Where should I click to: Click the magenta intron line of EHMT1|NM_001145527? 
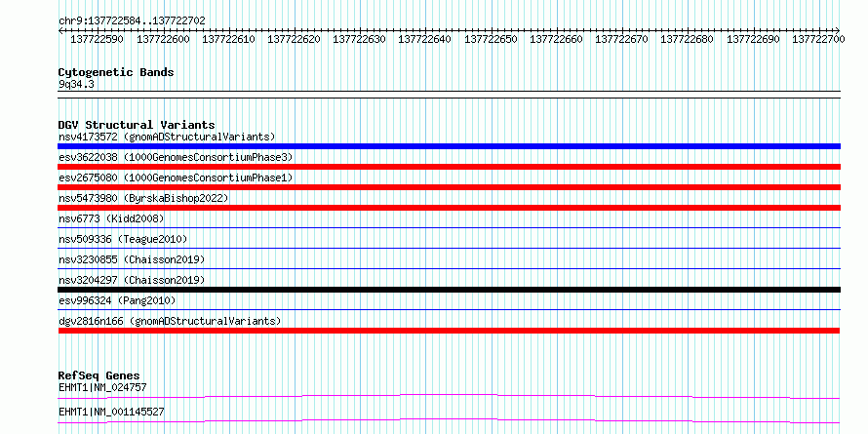click(x=449, y=420)
